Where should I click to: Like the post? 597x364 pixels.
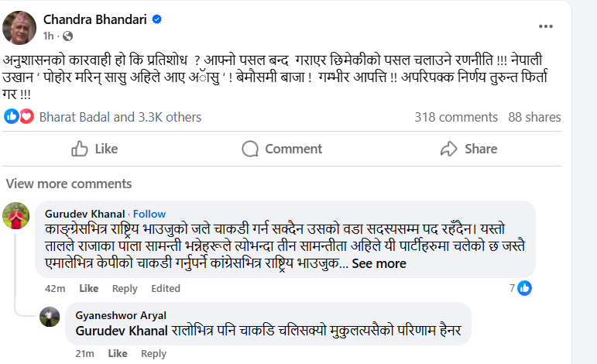[94, 149]
